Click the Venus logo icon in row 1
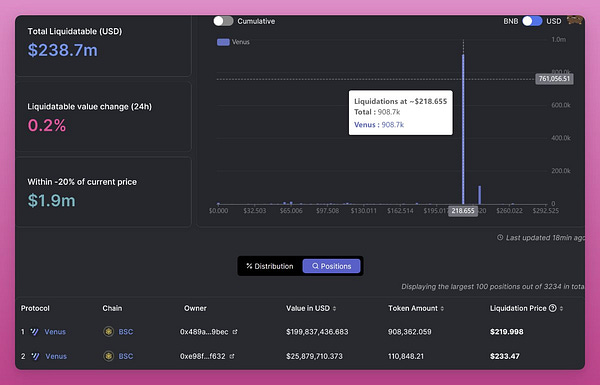This screenshot has height=385, width=600. [x=34, y=332]
